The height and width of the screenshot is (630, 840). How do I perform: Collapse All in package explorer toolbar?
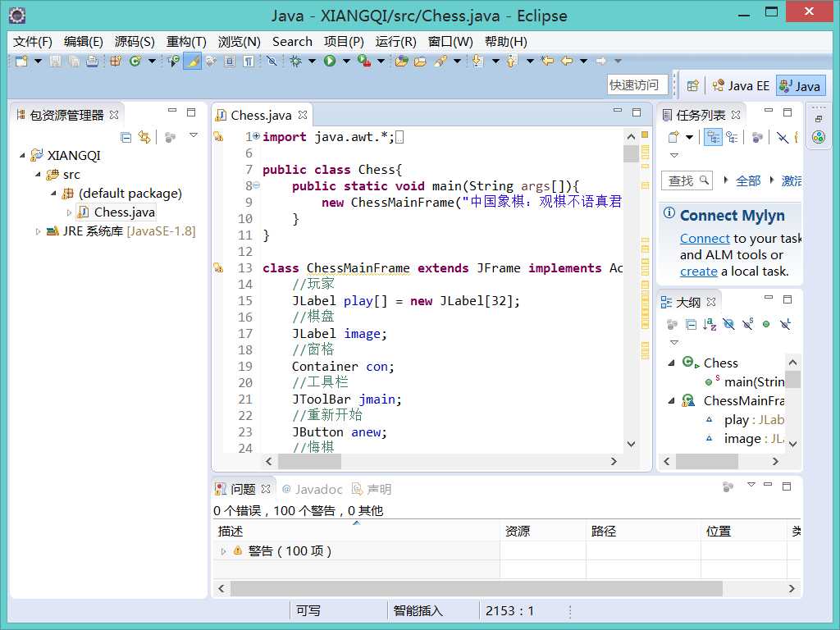(126, 137)
